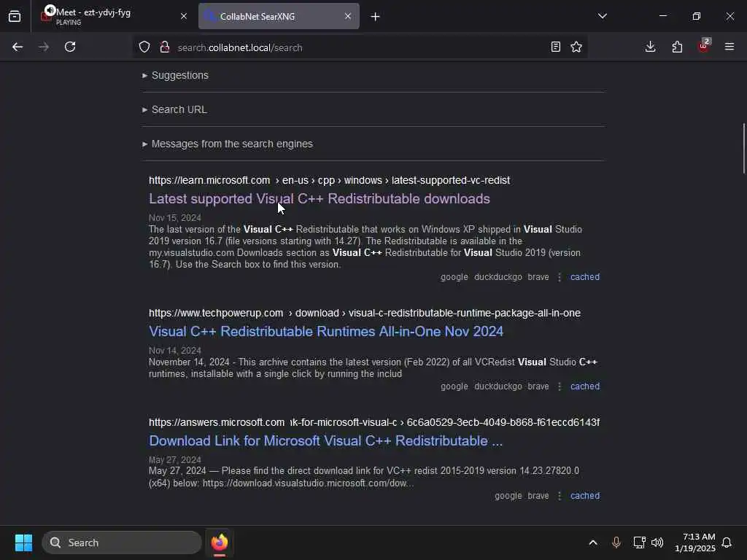747x560 pixels.
Task: Close the CollabNet SearXNG tab
Action: click(348, 16)
